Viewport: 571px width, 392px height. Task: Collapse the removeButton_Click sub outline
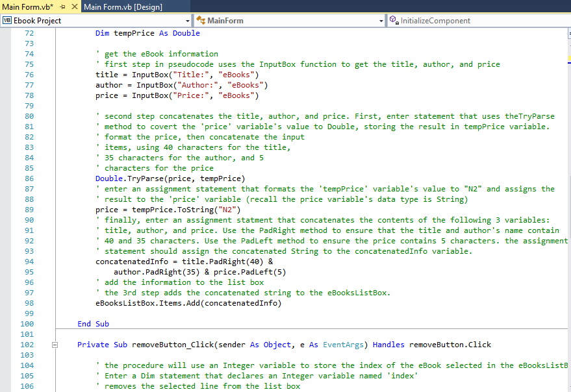[55, 345]
